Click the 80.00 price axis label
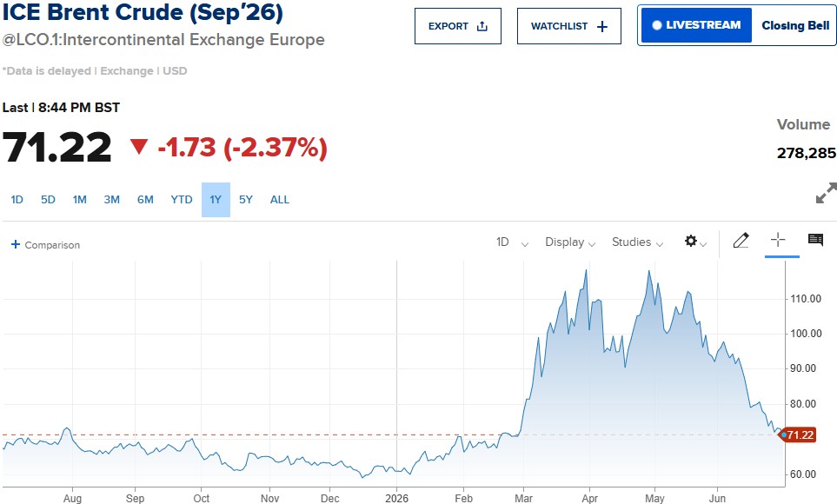The image size is (837, 504). (x=803, y=404)
